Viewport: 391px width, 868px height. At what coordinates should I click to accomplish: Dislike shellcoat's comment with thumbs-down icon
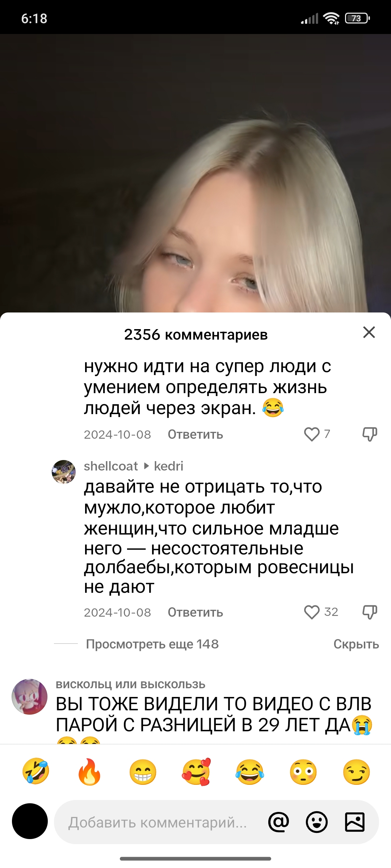(x=370, y=612)
